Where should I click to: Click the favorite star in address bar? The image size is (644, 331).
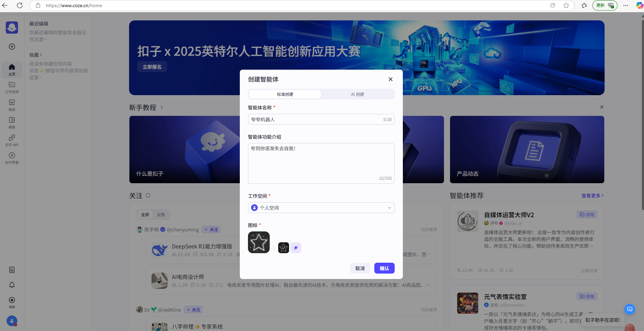pyautogui.click(x=566, y=5)
